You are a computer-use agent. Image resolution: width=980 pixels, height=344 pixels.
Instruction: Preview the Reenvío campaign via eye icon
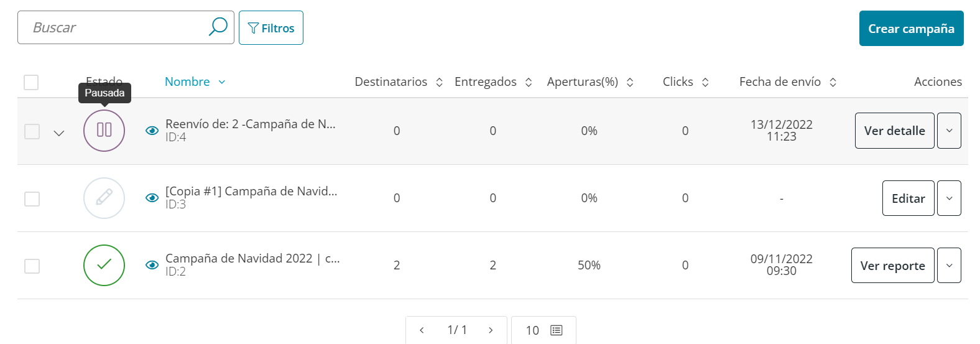152,131
